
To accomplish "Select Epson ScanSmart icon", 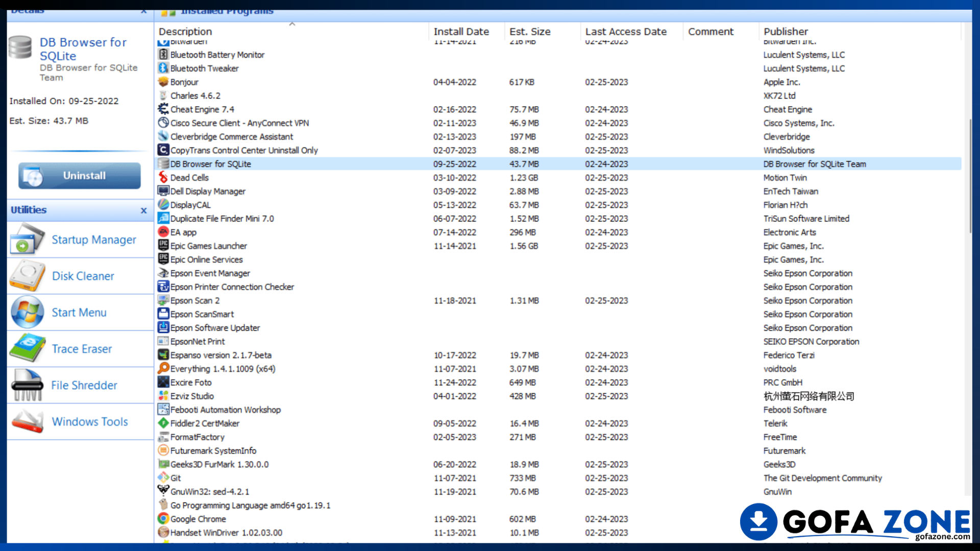I will click(163, 314).
